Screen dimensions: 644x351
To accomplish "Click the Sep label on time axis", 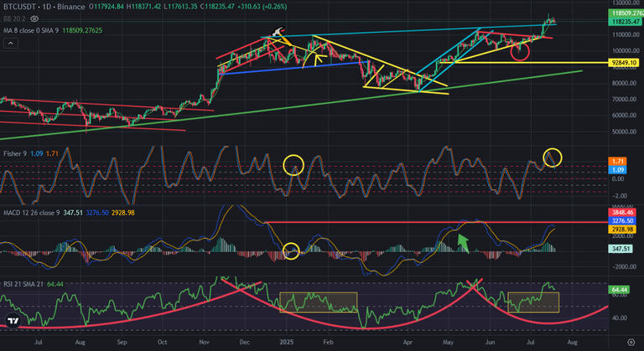I will (122, 342).
